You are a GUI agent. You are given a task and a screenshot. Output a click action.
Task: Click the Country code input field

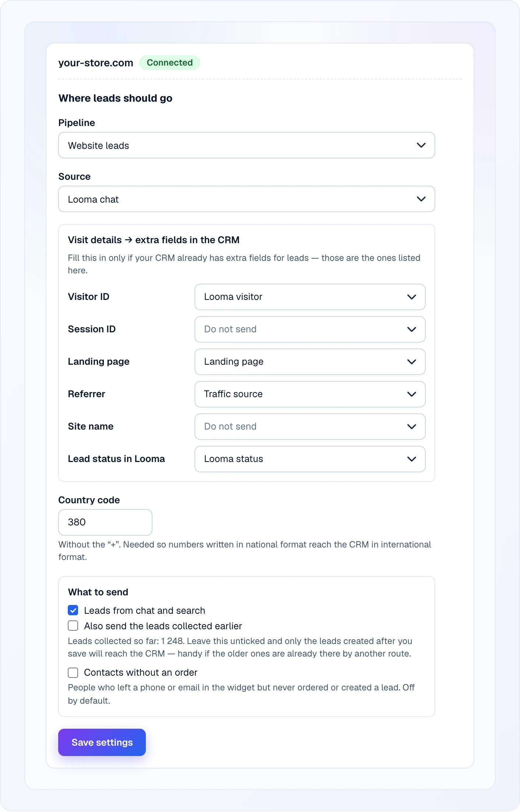tap(105, 522)
